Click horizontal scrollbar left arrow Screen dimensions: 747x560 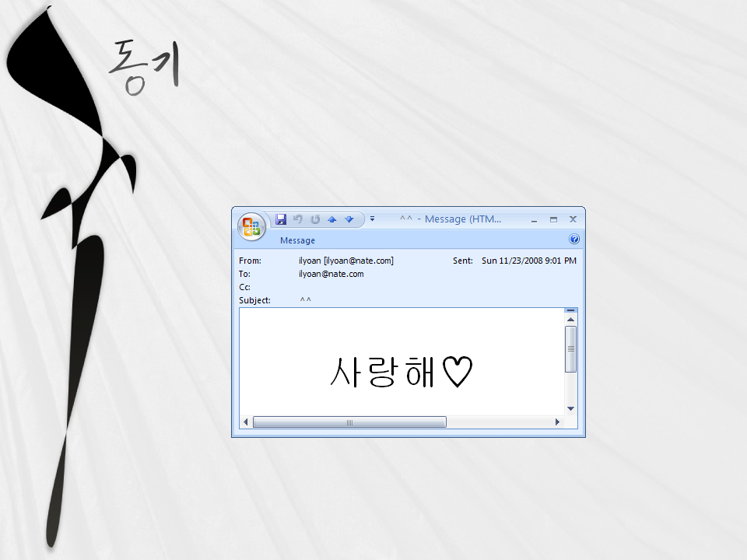point(246,422)
